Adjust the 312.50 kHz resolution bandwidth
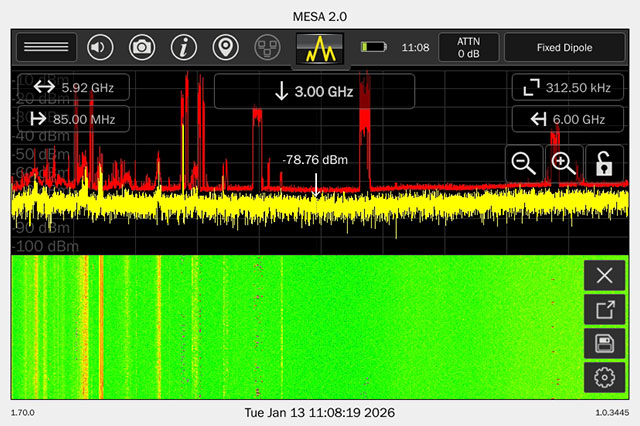Screen dimensions: 640x426 560,88
